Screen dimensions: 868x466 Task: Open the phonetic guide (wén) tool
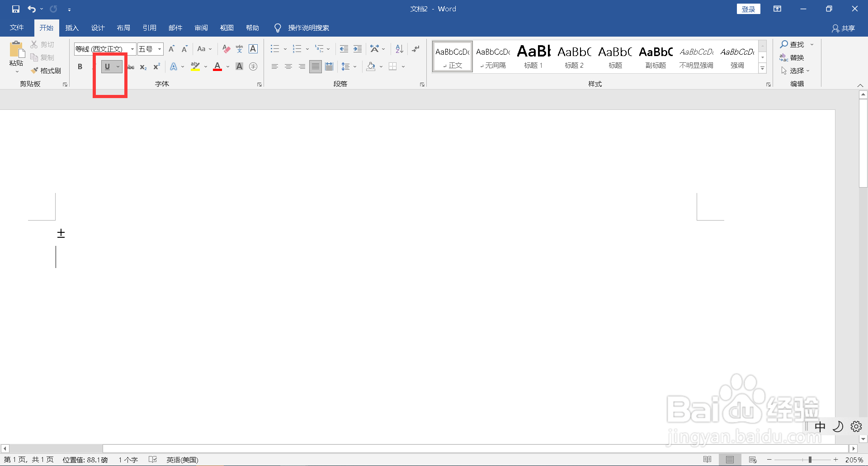coord(240,49)
